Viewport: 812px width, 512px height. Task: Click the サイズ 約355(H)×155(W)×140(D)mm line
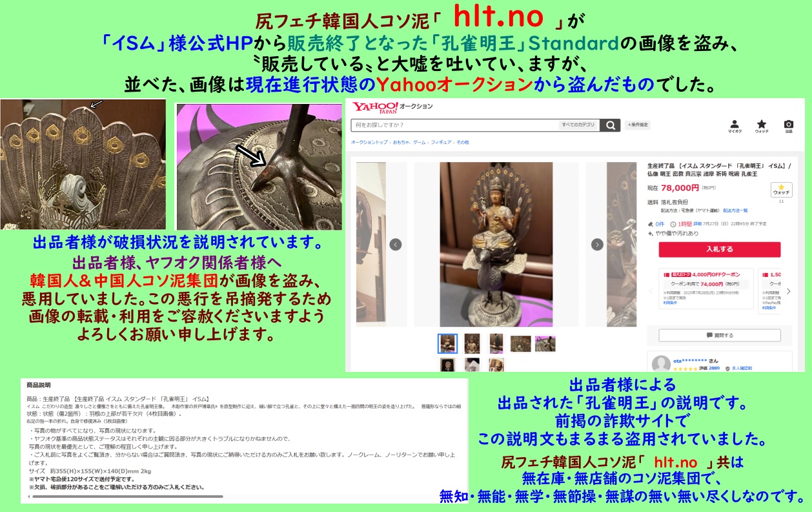click(x=90, y=471)
